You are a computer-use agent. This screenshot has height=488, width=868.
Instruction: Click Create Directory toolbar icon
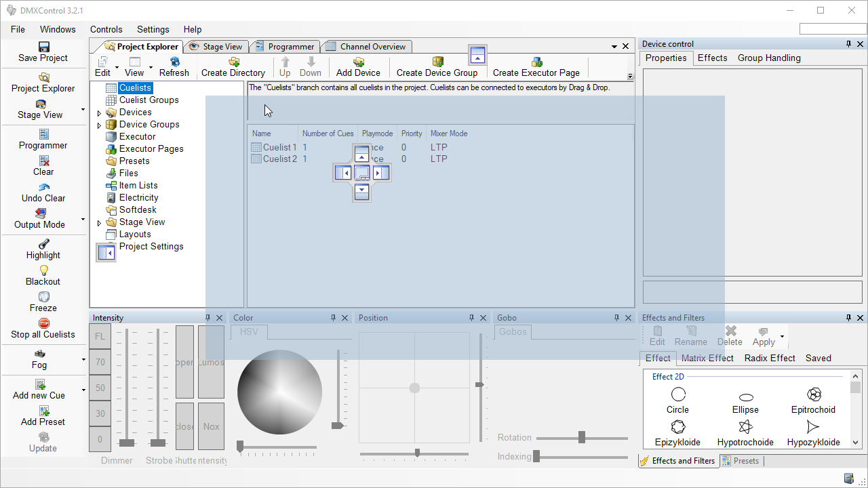coord(233,62)
